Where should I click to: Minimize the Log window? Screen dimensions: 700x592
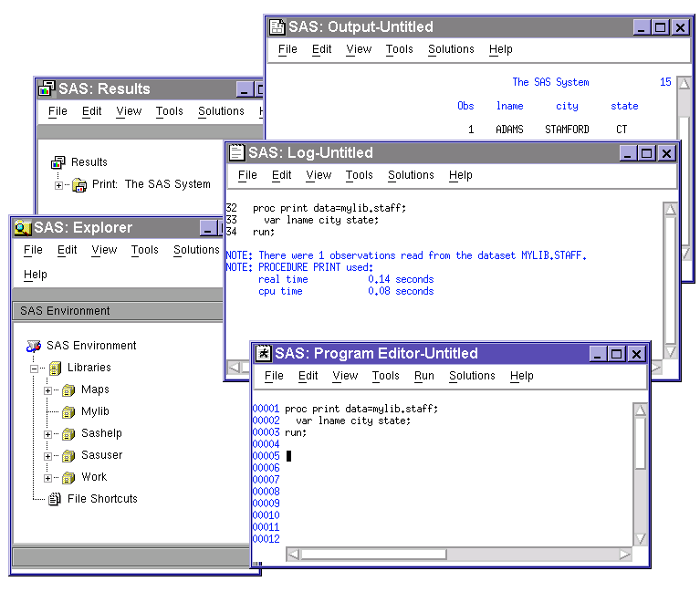point(627,153)
